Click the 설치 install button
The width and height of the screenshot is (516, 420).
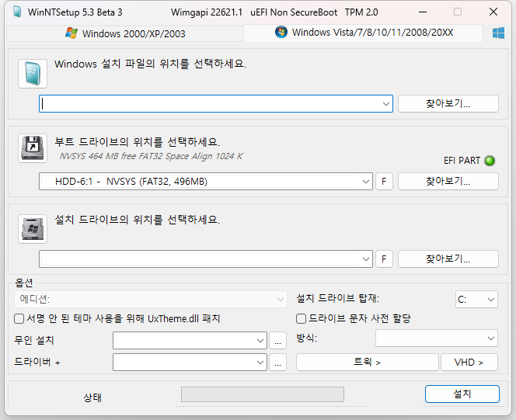[x=462, y=394]
